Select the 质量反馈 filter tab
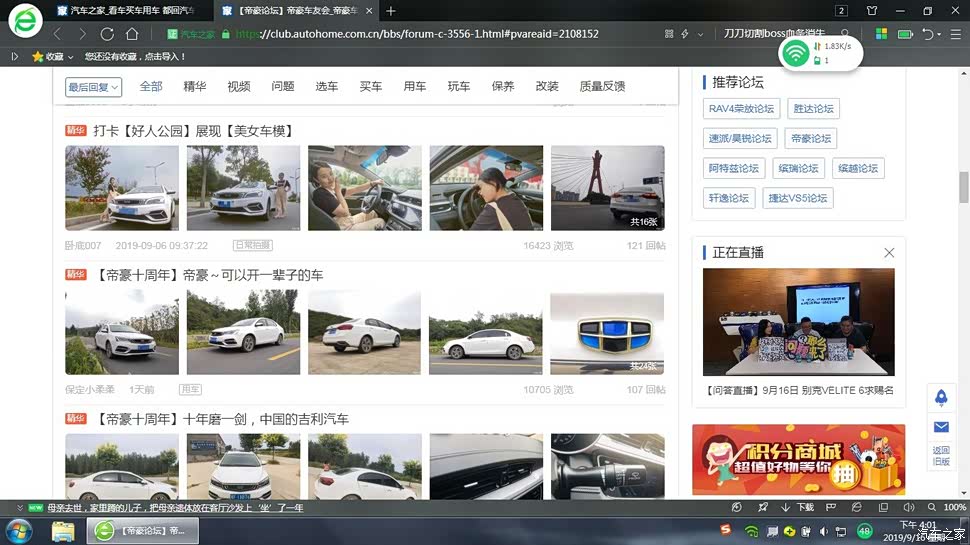The image size is (970, 545). pos(602,87)
